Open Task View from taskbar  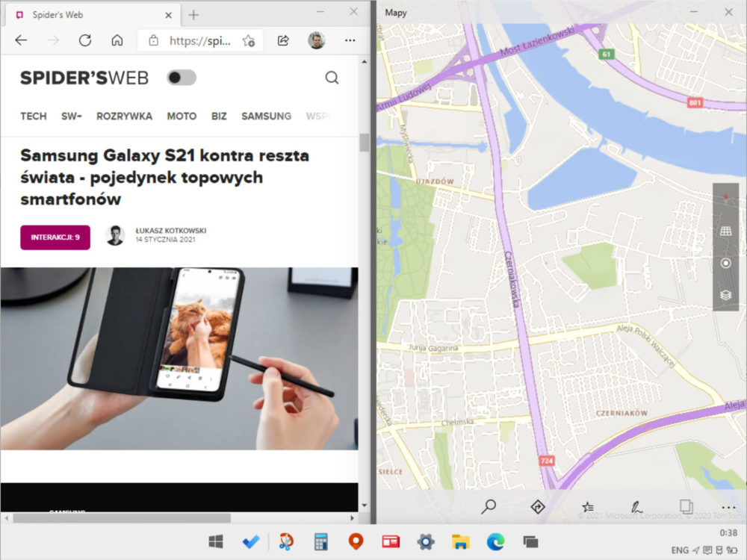coord(530,541)
